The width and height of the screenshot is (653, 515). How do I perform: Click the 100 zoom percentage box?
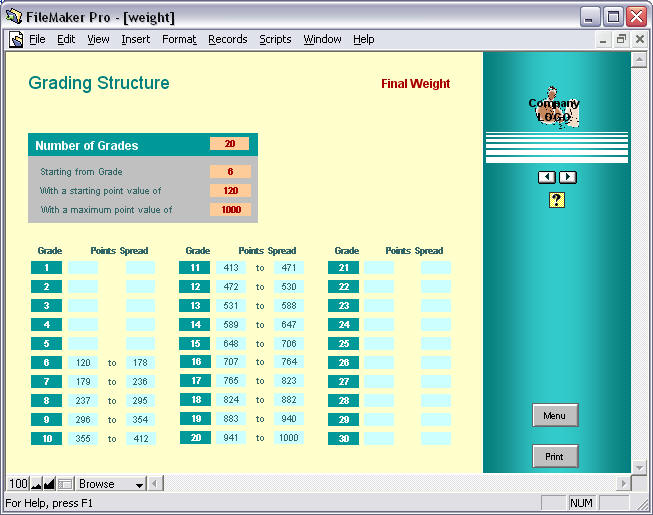pyautogui.click(x=18, y=484)
